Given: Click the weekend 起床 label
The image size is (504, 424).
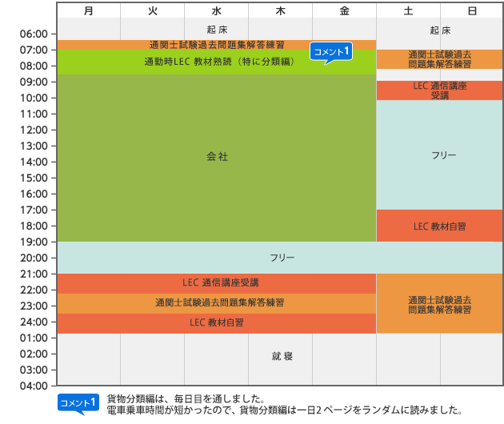Looking at the screenshot, I should [440, 30].
